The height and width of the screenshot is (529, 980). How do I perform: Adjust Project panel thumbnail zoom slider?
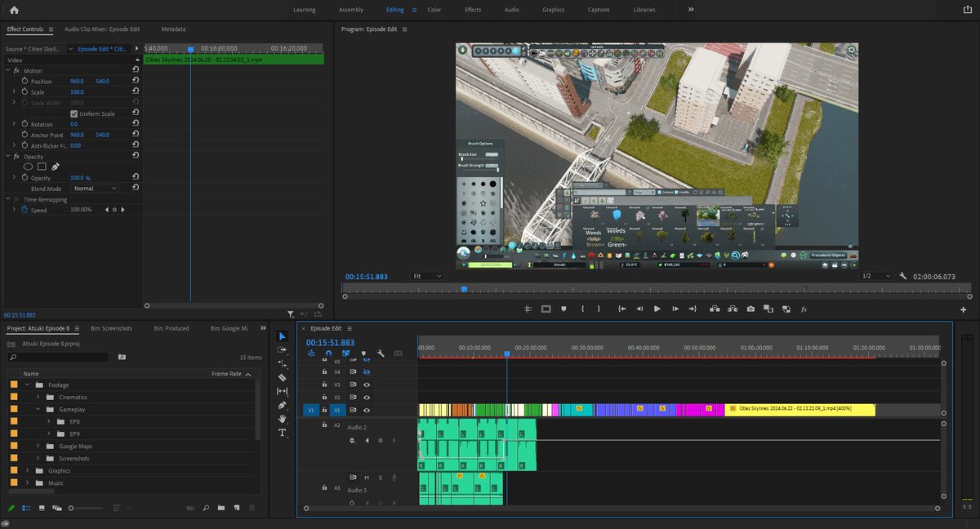tap(86, 508)
